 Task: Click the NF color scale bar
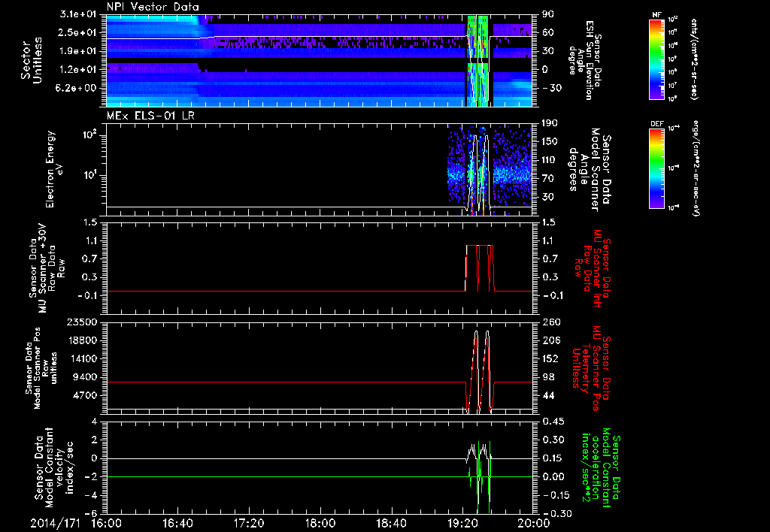tap(657, 59)
